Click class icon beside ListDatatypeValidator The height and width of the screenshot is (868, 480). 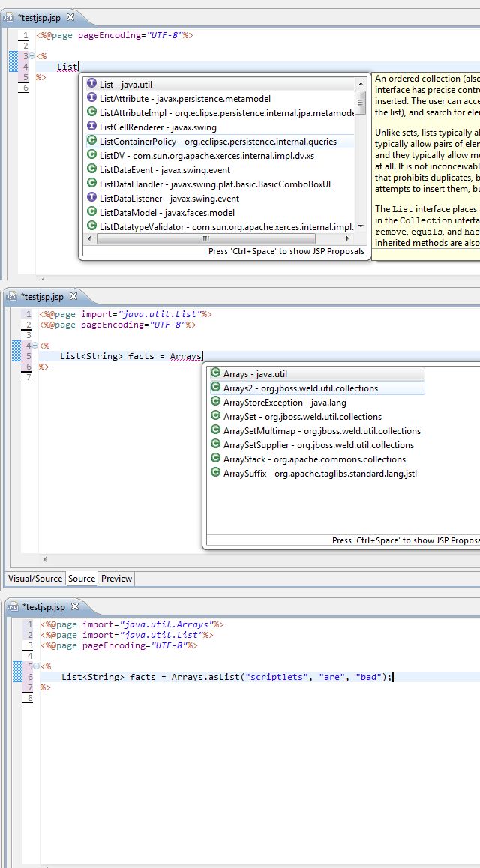click(x=92, y=226)
